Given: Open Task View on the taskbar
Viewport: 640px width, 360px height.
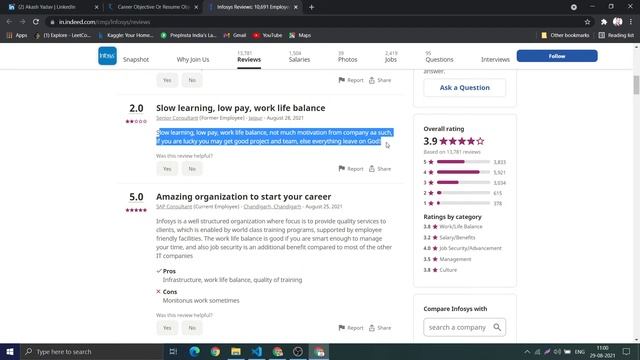Looking at the screenshot, I should tap(173, 351).
